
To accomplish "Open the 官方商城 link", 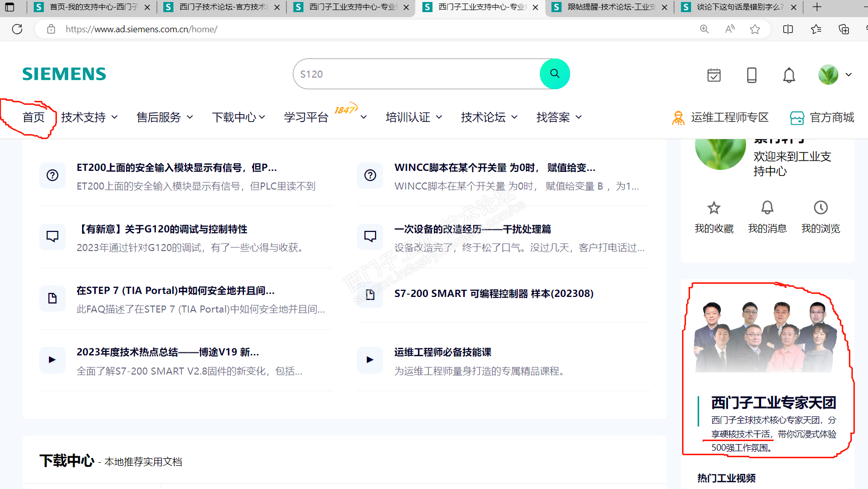I will [832, 117].
